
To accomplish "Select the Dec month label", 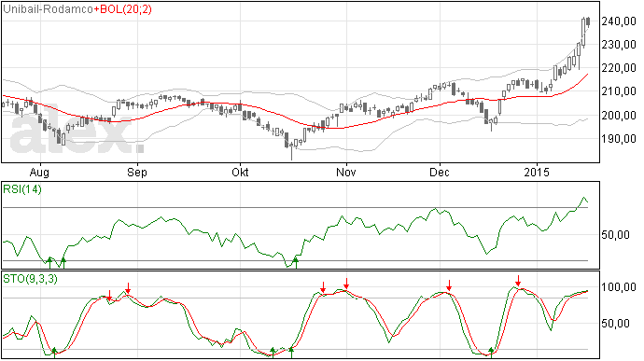I will [439, 172].
